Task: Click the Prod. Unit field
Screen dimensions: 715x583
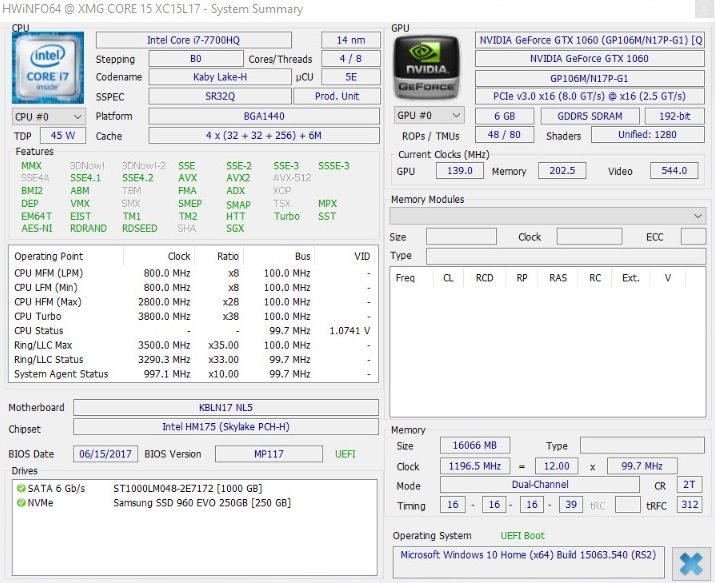Action: [x=337, y=96]
